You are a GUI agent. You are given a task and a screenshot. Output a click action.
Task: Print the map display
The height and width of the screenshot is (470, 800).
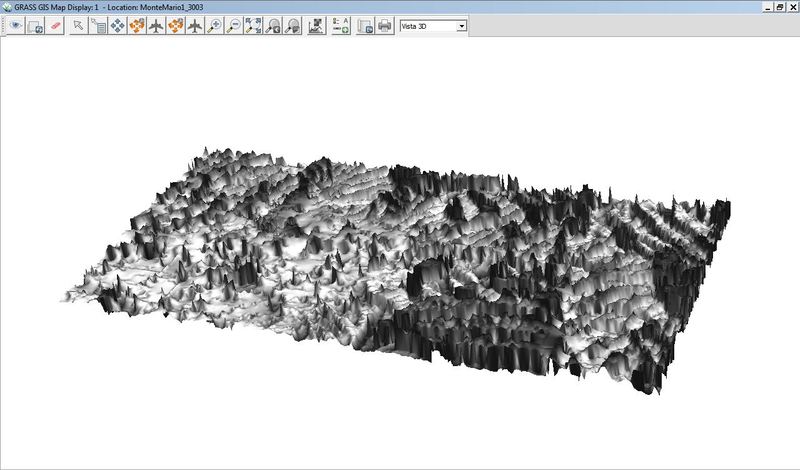click(x=384, y=26)
